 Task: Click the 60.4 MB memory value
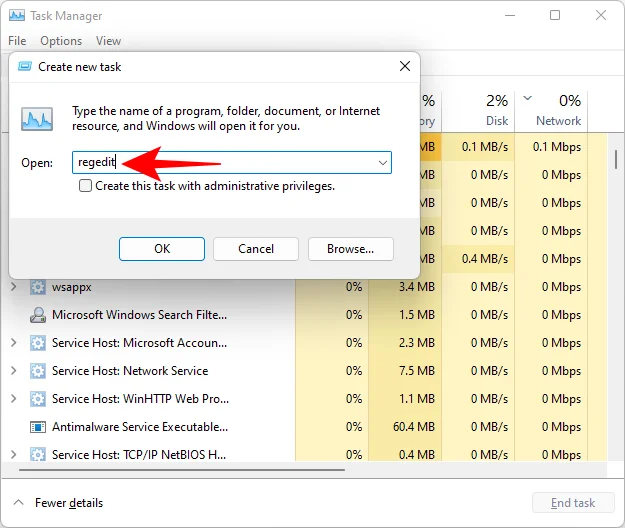point(413,427)
